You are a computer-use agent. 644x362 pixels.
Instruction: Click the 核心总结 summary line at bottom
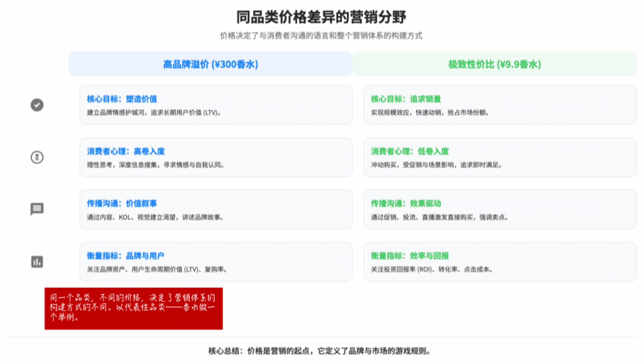(x=319, y=351)
